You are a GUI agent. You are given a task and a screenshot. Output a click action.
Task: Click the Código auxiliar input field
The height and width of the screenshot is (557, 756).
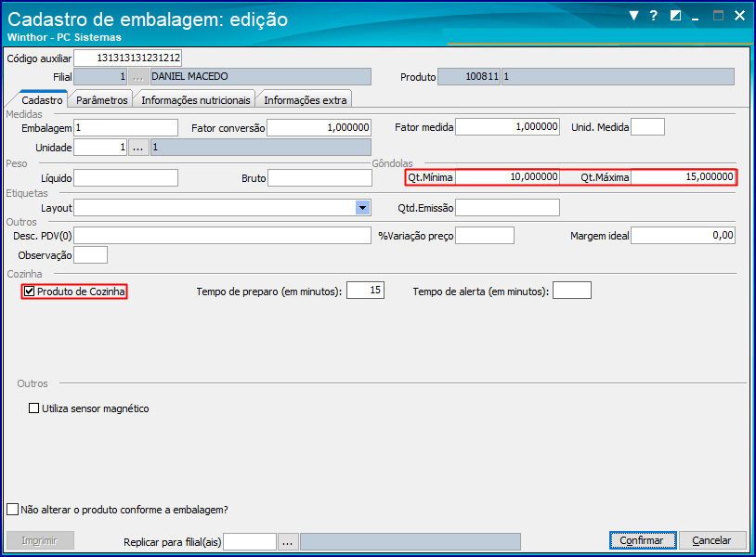(x=128, y=58)
